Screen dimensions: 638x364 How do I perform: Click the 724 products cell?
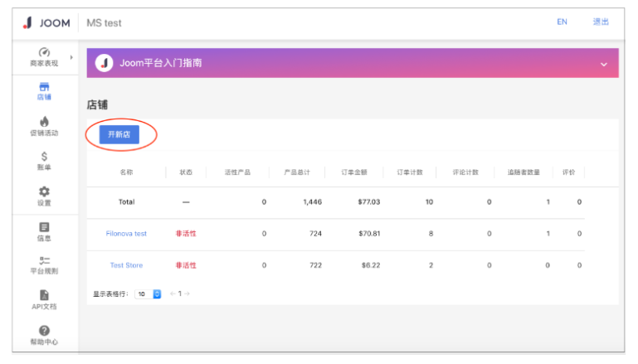(x=316, y=234)
